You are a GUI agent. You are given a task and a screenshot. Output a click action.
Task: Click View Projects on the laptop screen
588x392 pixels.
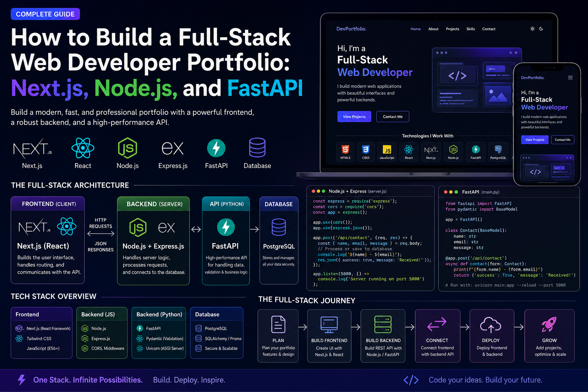354,117
